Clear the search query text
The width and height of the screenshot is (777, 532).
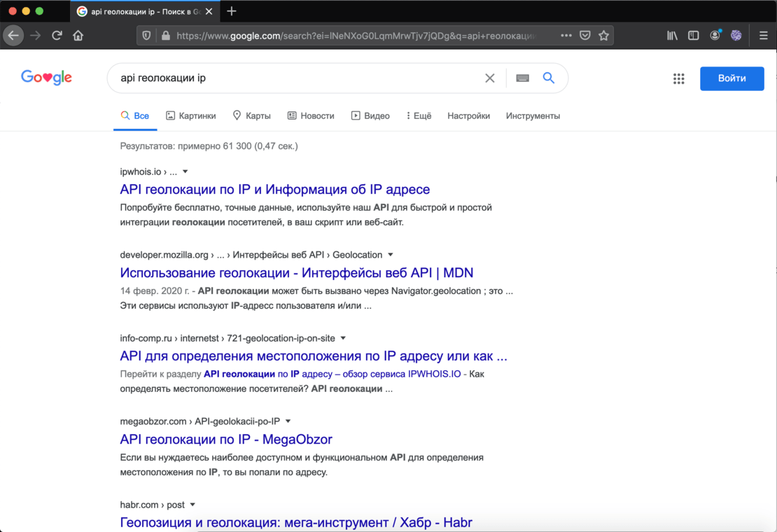[489, 78]
